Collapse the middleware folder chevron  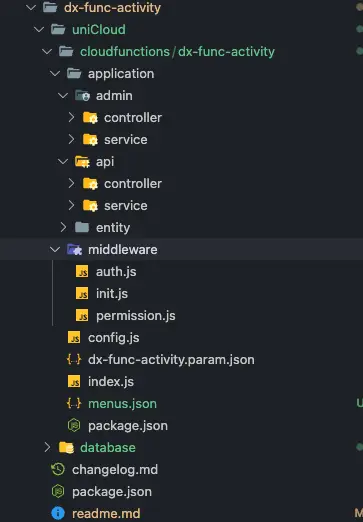tap(55, 249)
